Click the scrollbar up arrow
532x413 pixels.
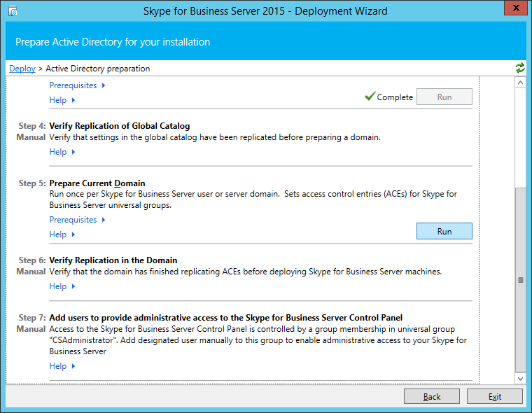[x=521, y=83]
